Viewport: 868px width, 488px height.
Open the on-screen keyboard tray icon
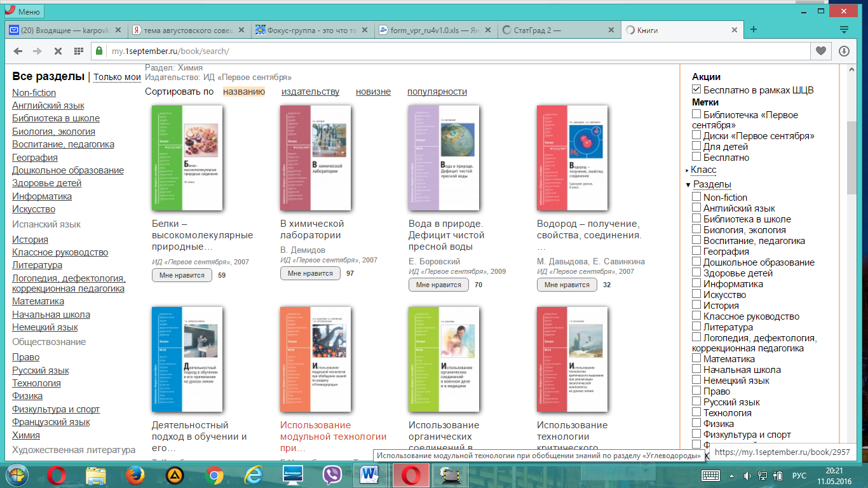click(710, 475)
